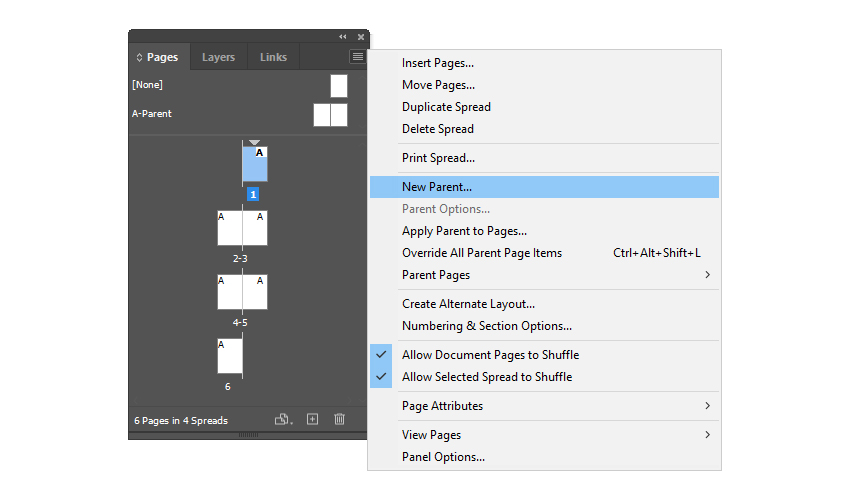Image resolution: width=850 pixels, height=500 pixels.
Task: Choose Apply Parent to Pages...
Action: 544,231
